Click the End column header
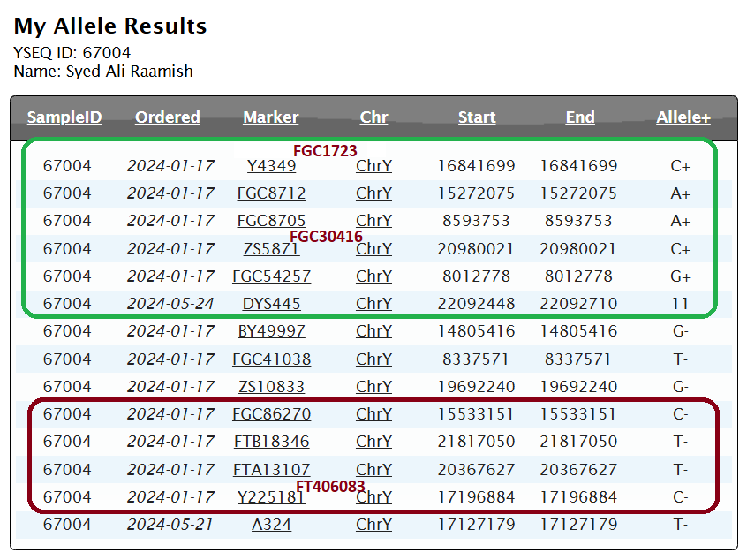Image resolution: width=747 pixels, height=560 pixels. click(x=580, y=117)
